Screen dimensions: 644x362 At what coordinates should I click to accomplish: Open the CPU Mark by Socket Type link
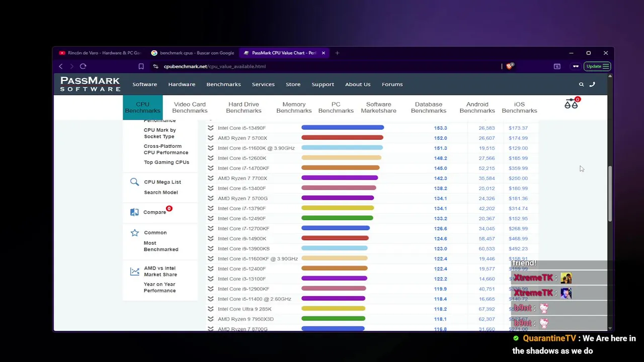(x=160, y=133)
